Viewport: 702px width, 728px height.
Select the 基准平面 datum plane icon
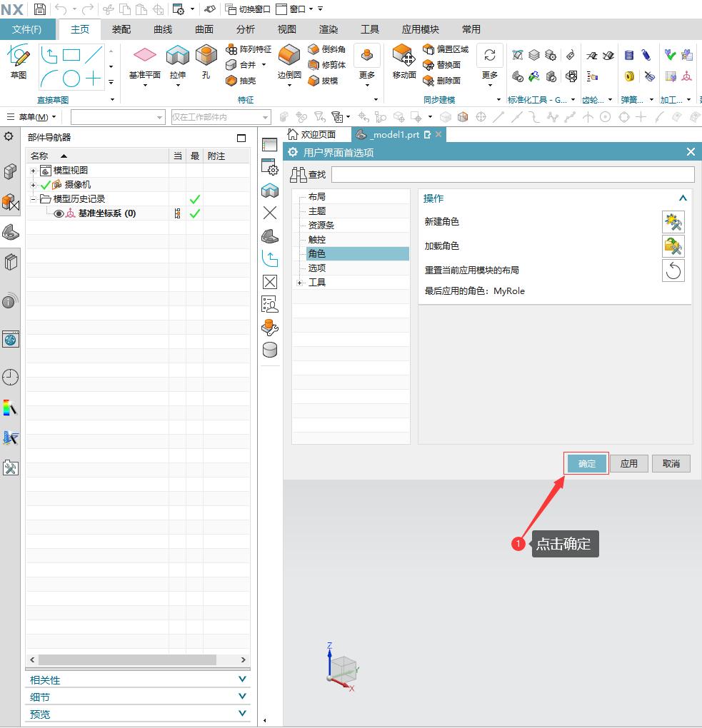point(145,57)
